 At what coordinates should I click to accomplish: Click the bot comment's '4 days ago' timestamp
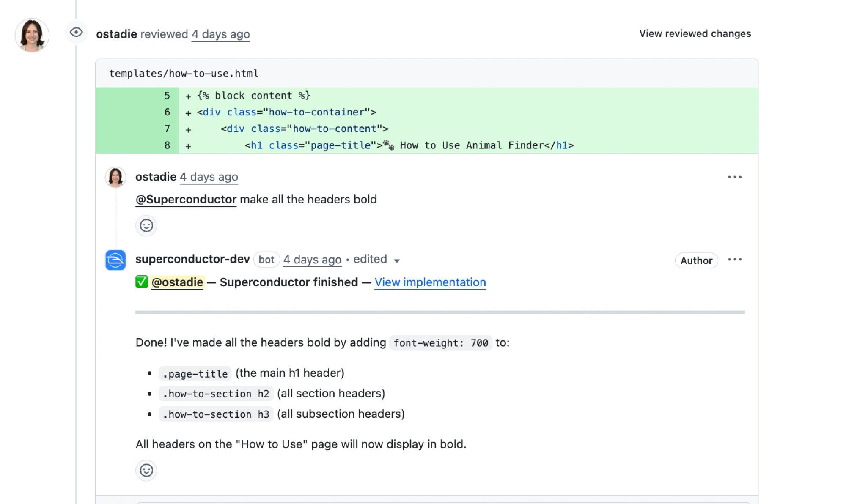312,259
